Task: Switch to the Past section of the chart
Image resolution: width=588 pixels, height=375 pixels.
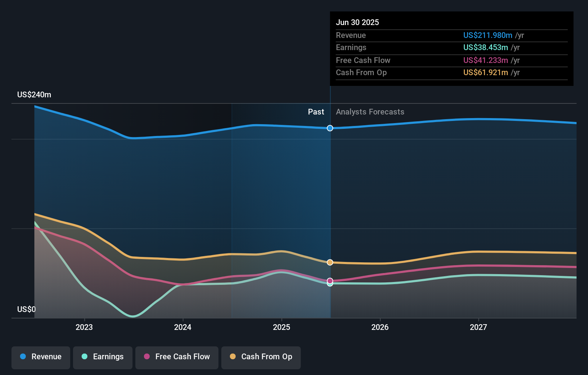Action: (316, 112)
